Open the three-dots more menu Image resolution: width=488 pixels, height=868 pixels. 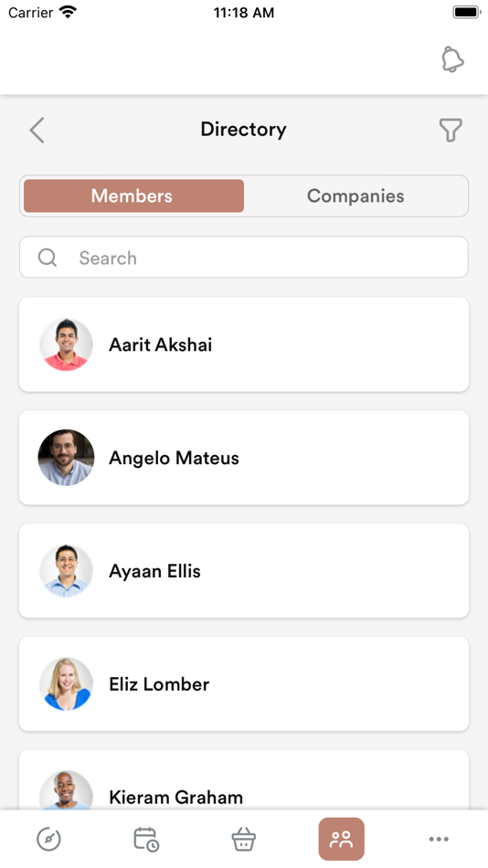coord(439,839)
